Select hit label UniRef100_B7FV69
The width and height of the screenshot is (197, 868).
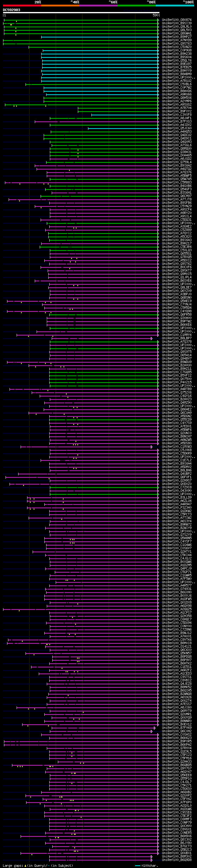177,728
